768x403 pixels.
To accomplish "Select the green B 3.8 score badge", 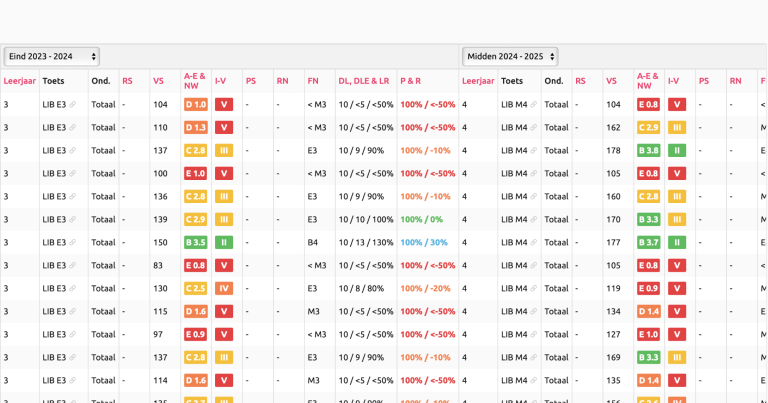I will point(648,151).
